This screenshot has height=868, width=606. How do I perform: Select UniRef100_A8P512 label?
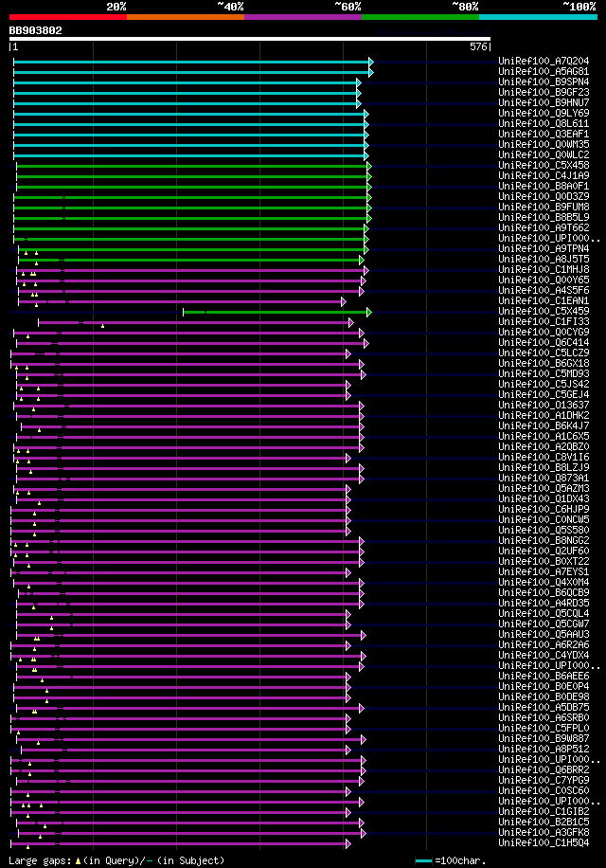pyautogui.click(x=544, y=749)
